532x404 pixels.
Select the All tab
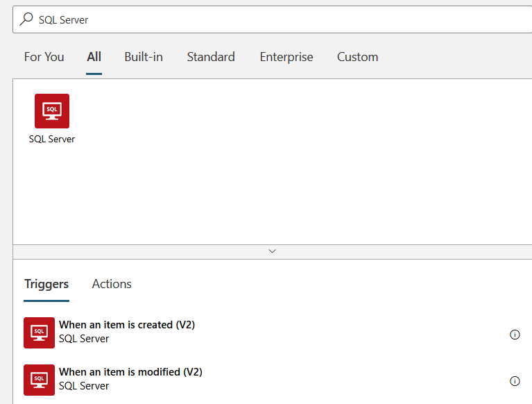pyautogui.click(x=94, y=57)
